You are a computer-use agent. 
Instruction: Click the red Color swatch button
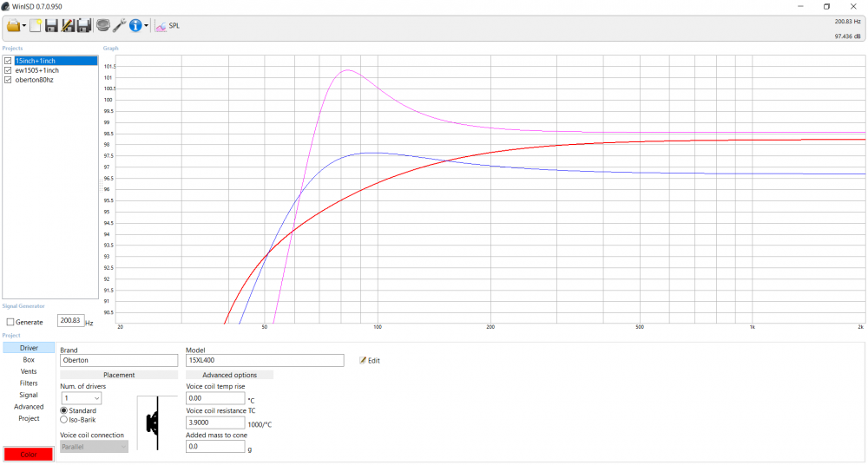click(29, 454)
